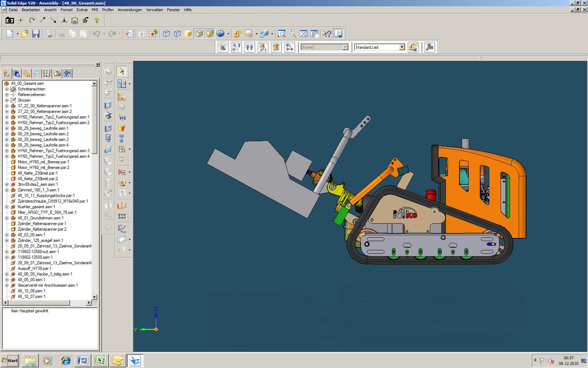This screenshot has width=588, height=368.
Task: Open the Extras menu
Action: pos(82,10)
